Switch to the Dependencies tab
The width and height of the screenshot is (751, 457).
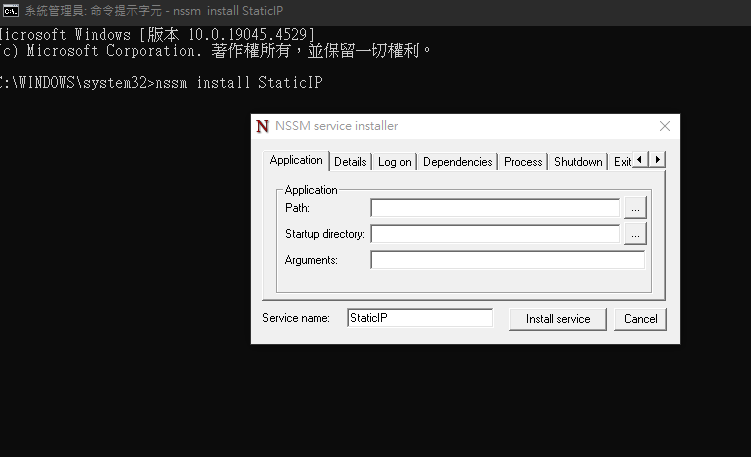coord(457,162)
